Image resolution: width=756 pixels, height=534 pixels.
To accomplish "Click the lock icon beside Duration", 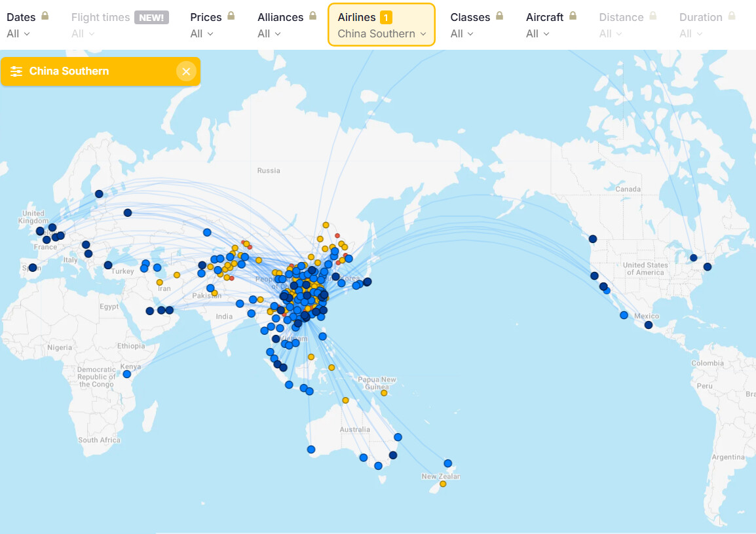I will point(731,16).
